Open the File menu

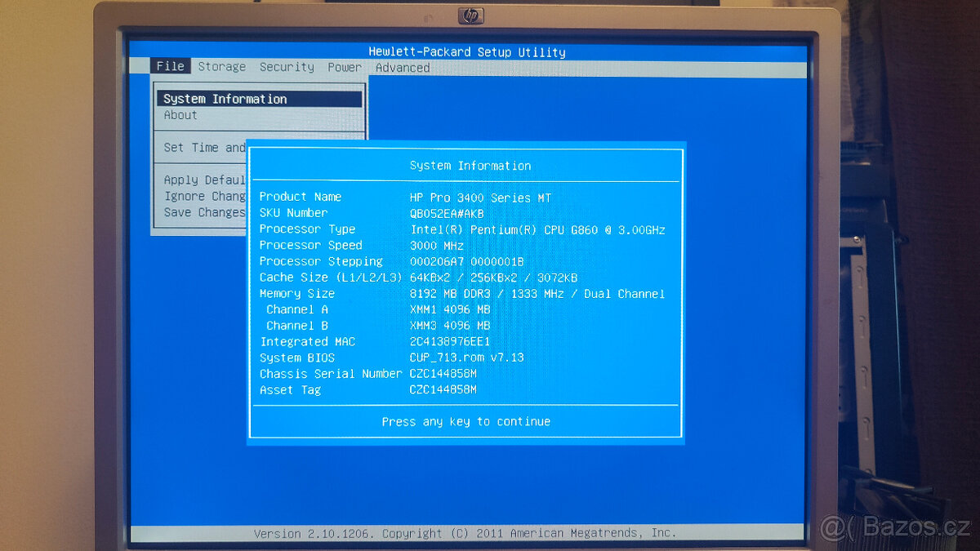[170, 67]
